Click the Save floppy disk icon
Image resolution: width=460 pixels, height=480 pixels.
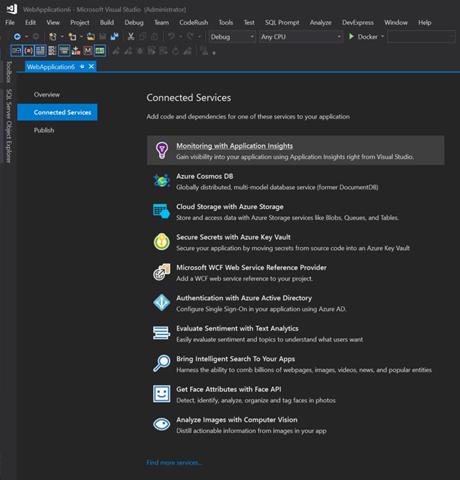point(103,37)
